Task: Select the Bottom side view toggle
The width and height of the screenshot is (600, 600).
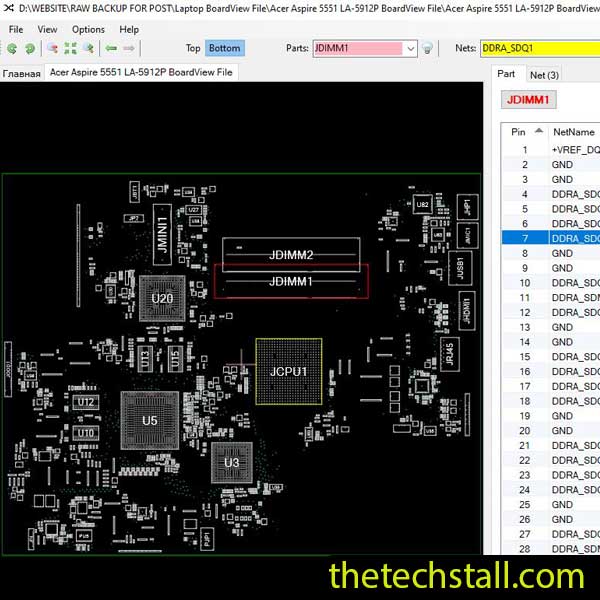Action: pos(225,48)
